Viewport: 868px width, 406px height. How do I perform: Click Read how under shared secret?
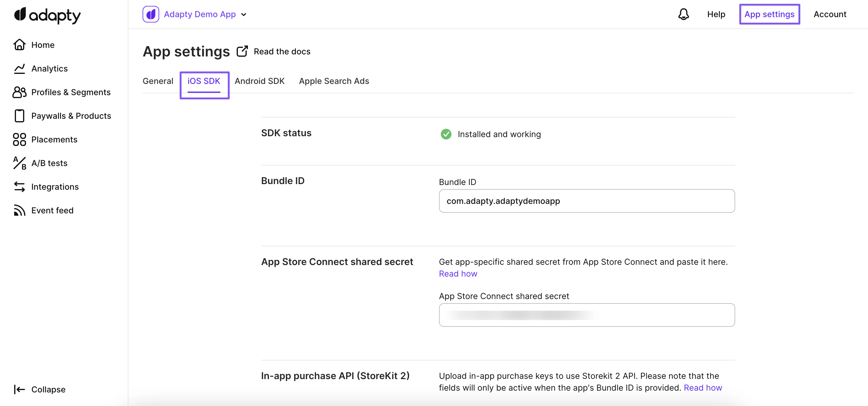[x=458, y=274]
